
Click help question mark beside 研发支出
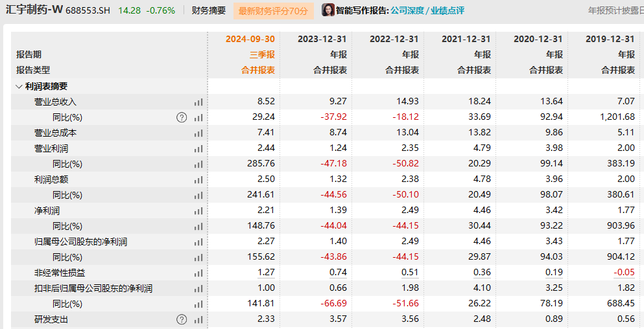coord(182,319)
